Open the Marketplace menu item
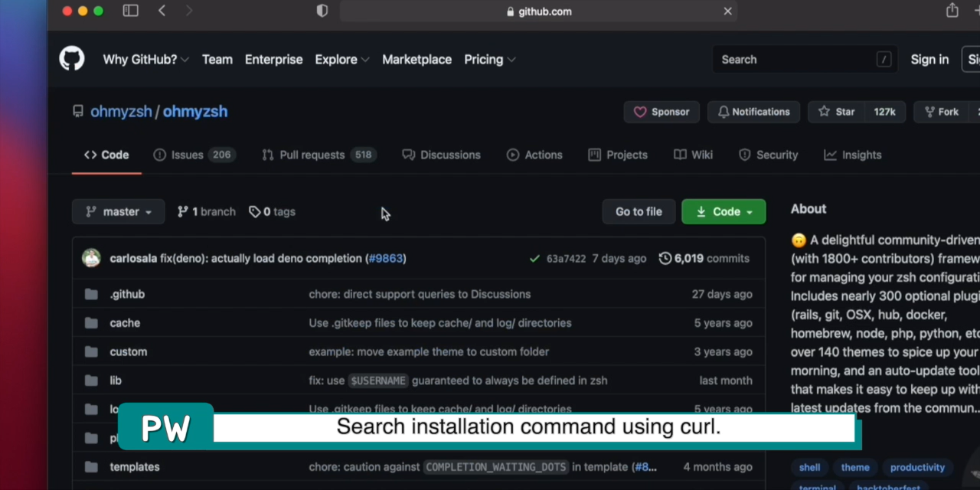This screenshot has height=490, width=980. (416, 59)
